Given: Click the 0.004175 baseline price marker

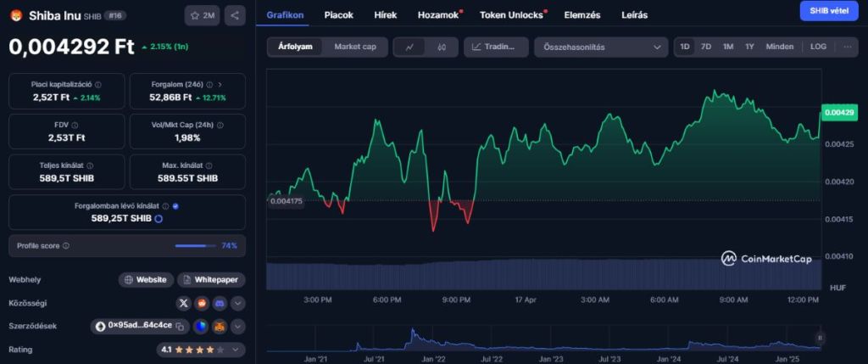Looking at the screenshot, I should 286,201.
